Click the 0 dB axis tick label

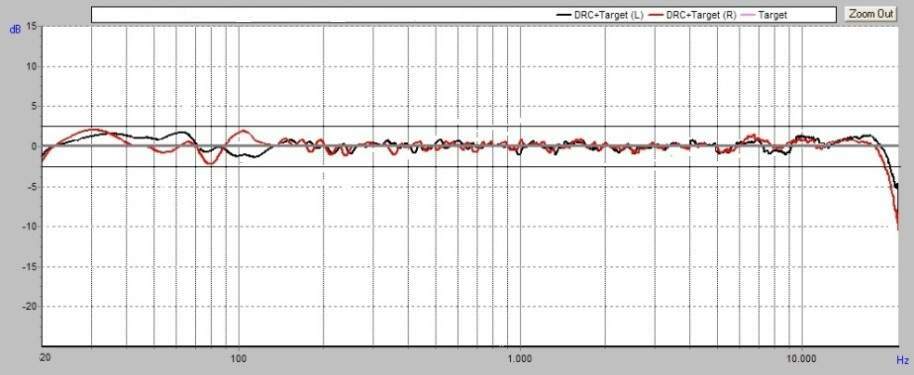(x=34, y=146)
